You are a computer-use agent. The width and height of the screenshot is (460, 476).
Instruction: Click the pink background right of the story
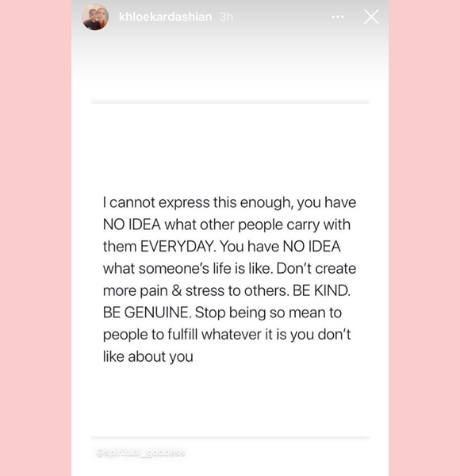tap(424, 238)
